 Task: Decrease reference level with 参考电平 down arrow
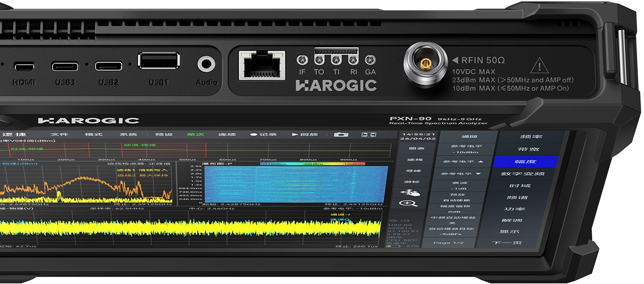pyautogui.click(x=459, y=174)
